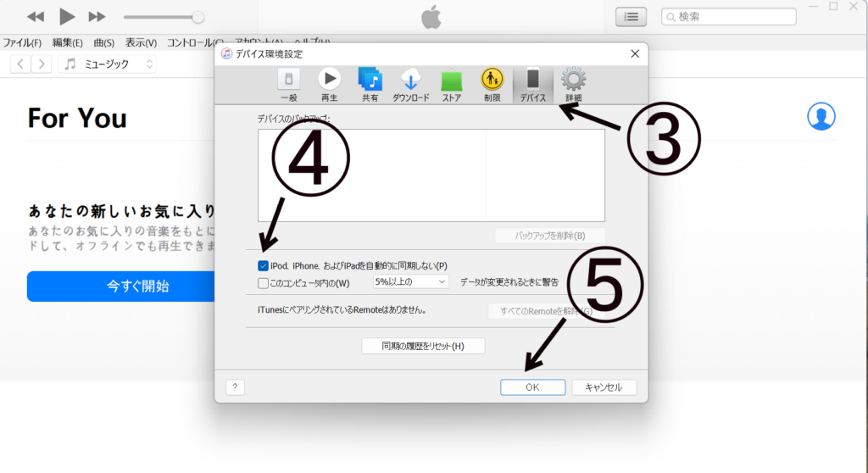
Task: Open the 曲(S) menu
Action: (x=104, y=42)
